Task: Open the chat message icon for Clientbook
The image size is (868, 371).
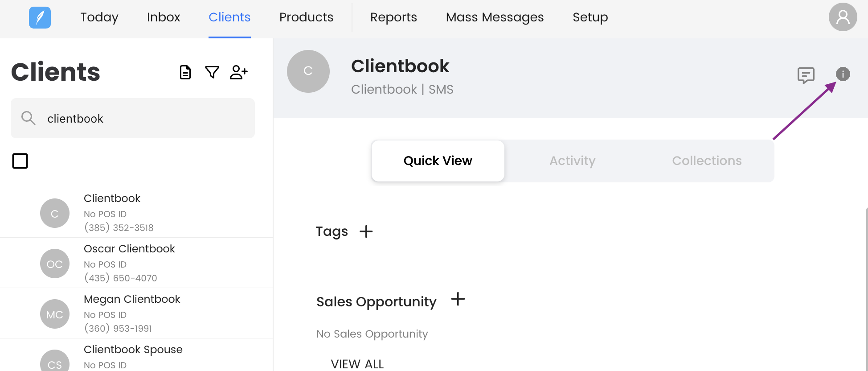Action: pyautogui.click(x=806, y=75)
